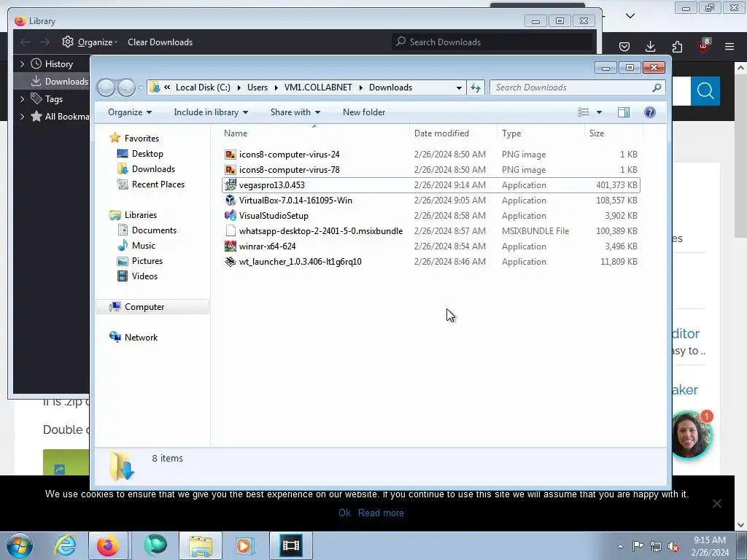
Task: Open Include in library dropdown
Action: point(211,112)
